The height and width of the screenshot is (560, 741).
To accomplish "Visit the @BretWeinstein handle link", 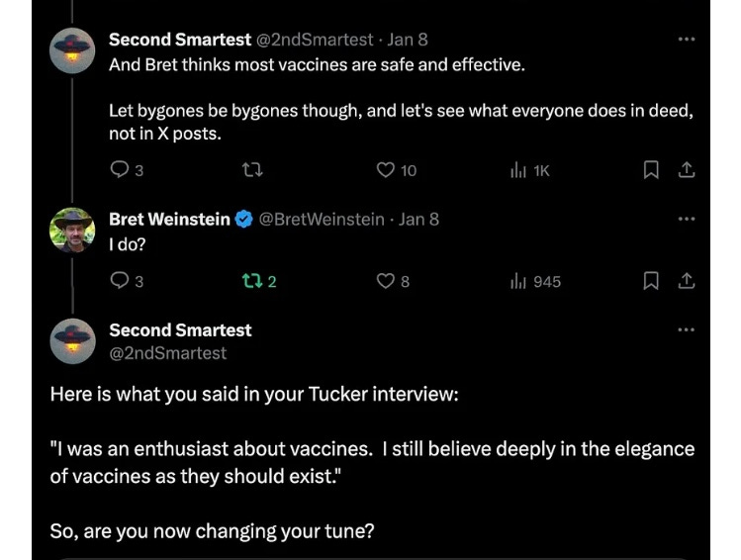I will point(322,220).
